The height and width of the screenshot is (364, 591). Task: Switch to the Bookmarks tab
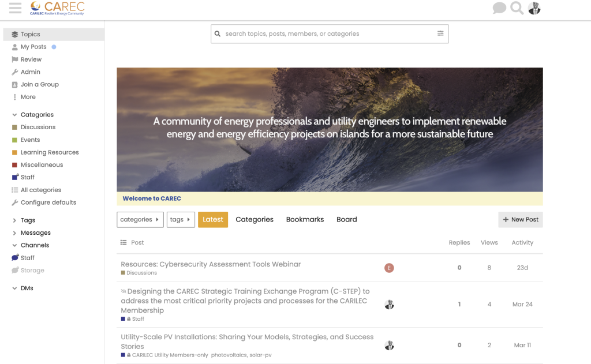[305, 219]
